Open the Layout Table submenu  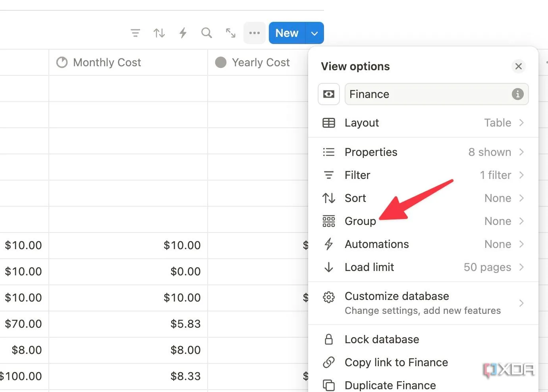(x=423, y=123)
